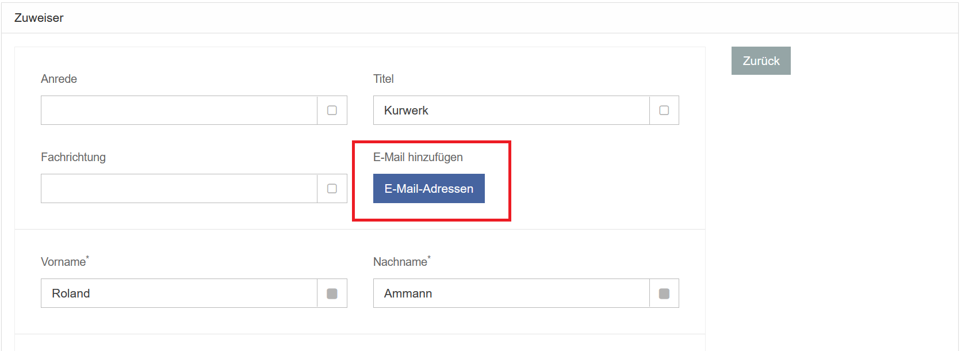Toggle the grey checkbox beside Vorname field
980x351 pixels.
pos(332,293)
